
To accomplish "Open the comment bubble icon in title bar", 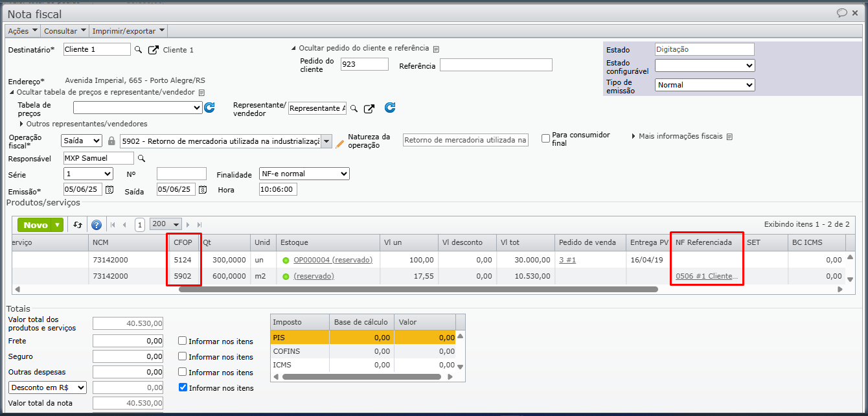I will click(x=841, y=13).
